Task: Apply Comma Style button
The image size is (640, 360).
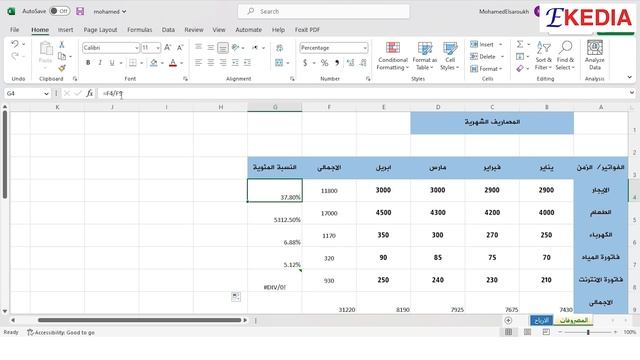Action: 337,63
